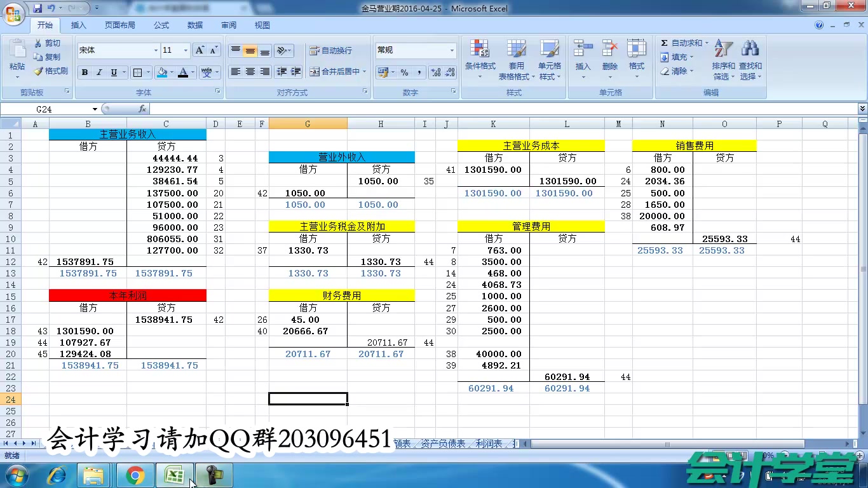This screenshot has height=488, width=868.
Task: Open the font size dropdown
Action: pyautogui.click(x=186, y=50)
